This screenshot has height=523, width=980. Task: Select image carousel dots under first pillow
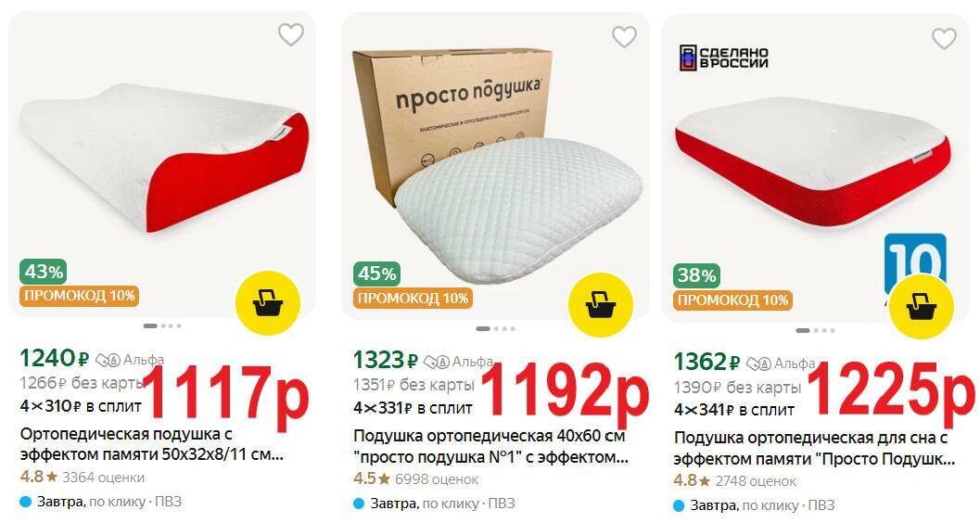(x=162, y=325)
